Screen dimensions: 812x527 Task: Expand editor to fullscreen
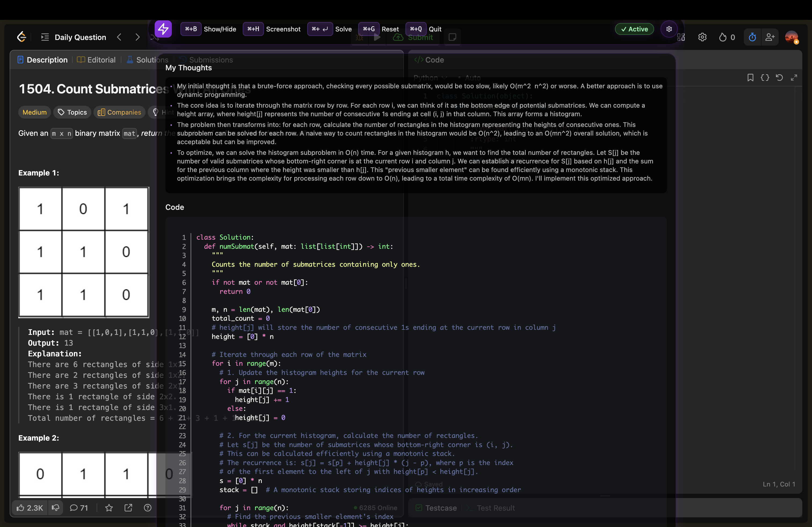tap(794, 78)
